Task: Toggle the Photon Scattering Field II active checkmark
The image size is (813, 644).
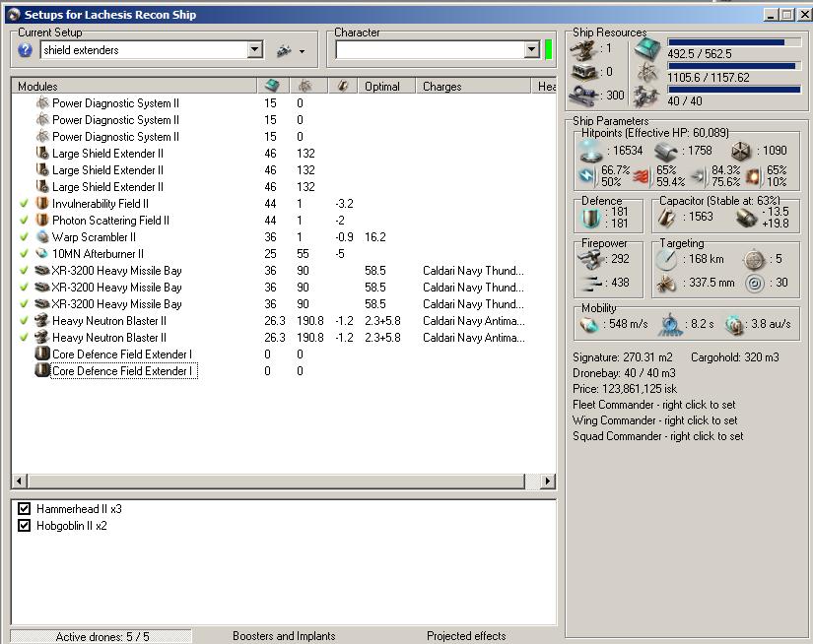Action: tap(24, 221)
